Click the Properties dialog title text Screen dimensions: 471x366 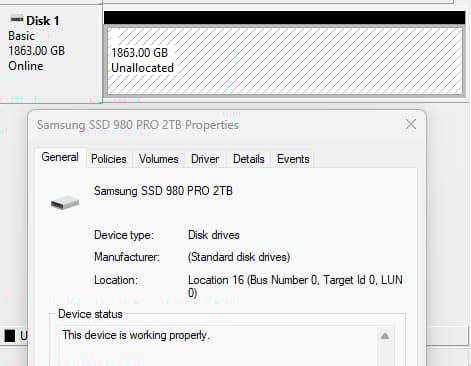138,125
